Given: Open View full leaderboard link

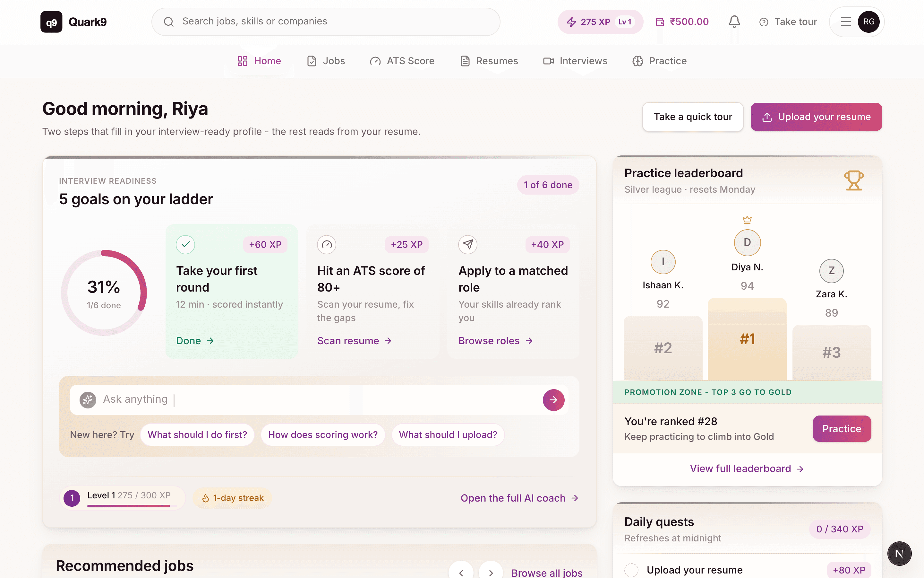Looking at the screenshot, I should 747,469.
